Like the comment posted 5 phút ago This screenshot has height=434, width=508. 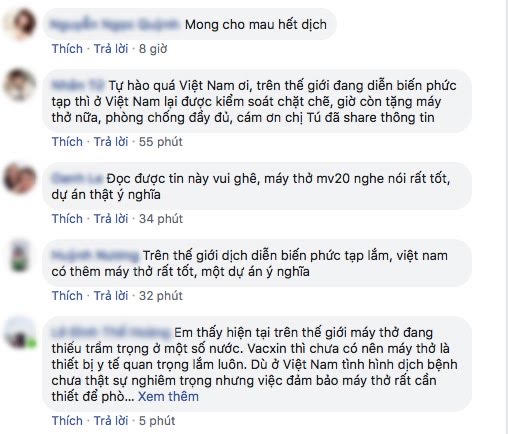pyautogui.click(x=67, y=421)
